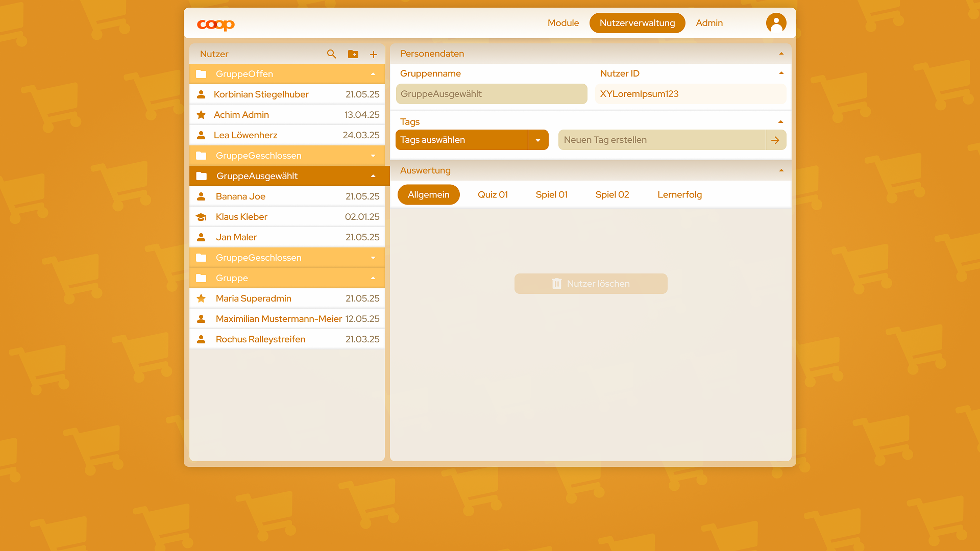Click the graduation cap icon beside Klaus Kleber
980x551 pixels.
coord(201,217)
